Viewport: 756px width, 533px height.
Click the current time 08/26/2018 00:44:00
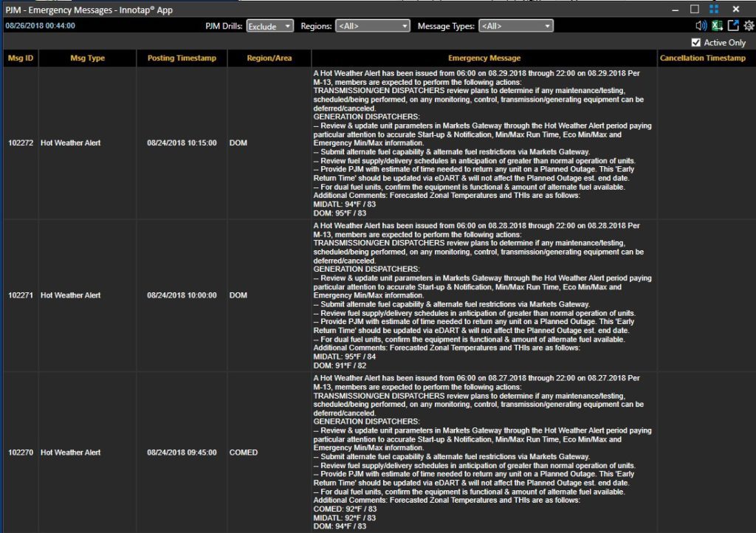click(40, 26)
